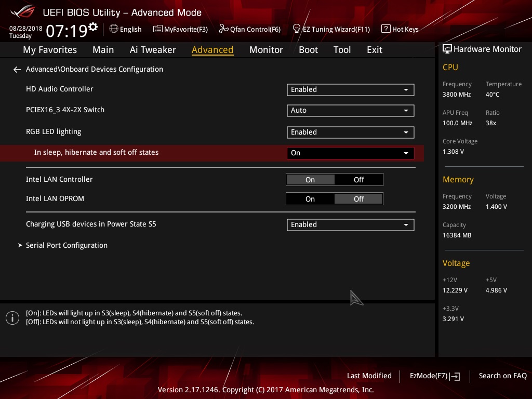Go to the Boot tab
The width and height of the screenshot is (532, 399).
(x=308, y=50)
